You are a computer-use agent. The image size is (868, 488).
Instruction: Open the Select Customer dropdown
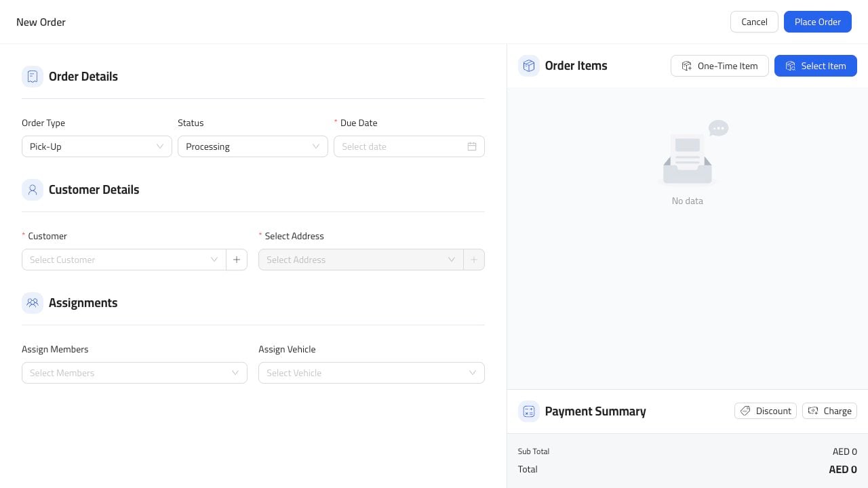point(124,260)
